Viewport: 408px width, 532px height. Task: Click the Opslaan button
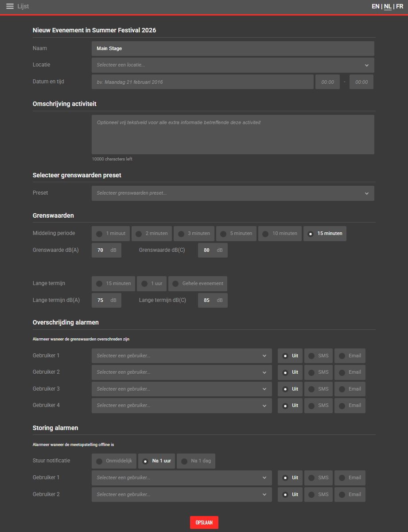tap(204, 523)
